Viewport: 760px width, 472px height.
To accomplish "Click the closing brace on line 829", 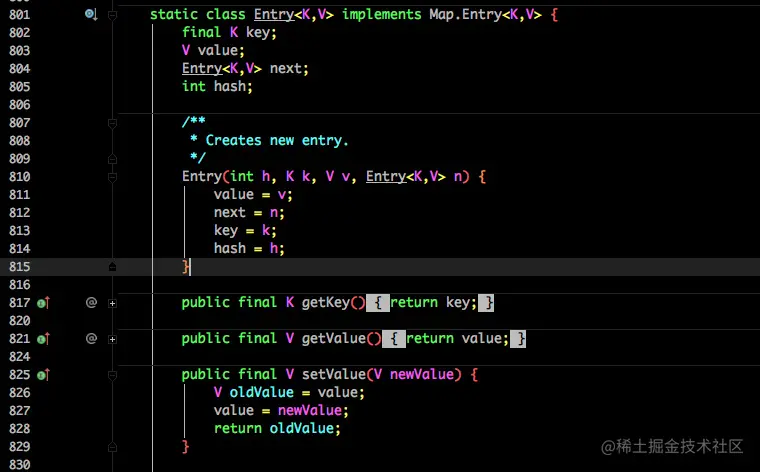I will 185,446.
